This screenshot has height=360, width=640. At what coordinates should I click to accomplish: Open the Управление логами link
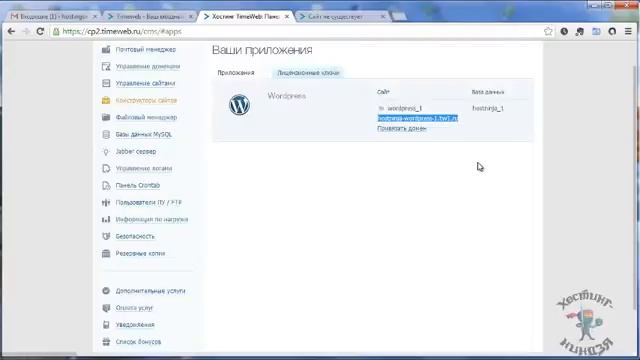144,169
